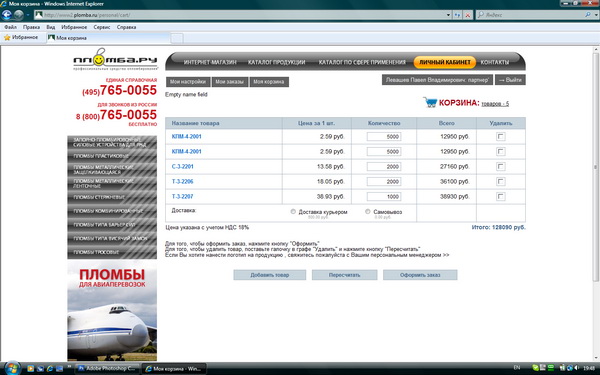Click the EN language indicator
Image resolution: width=600 pixels, height=375 pixels.
(517, 368)
